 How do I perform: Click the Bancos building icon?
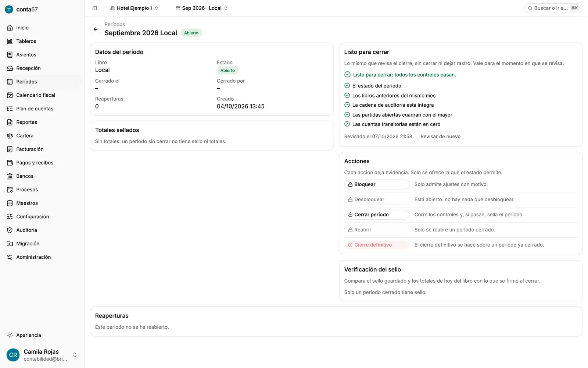(x=10, y=176)
